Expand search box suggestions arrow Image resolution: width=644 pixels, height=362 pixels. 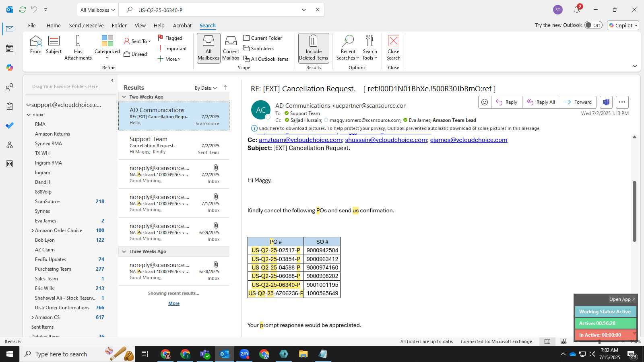point(304,10)
